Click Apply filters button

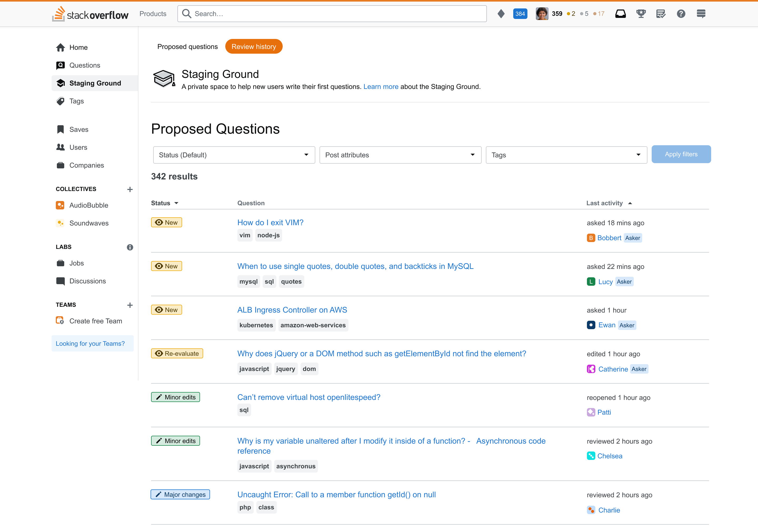(681, 154)
